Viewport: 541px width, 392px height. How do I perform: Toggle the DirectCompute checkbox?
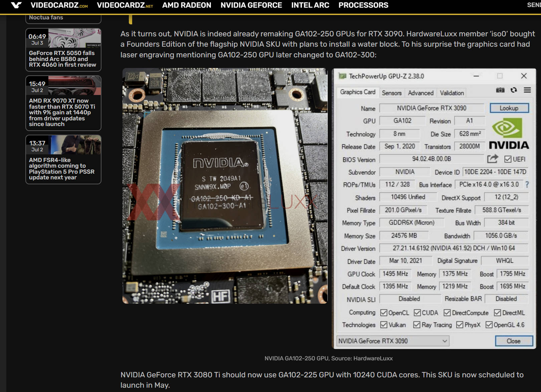point(447,313)
